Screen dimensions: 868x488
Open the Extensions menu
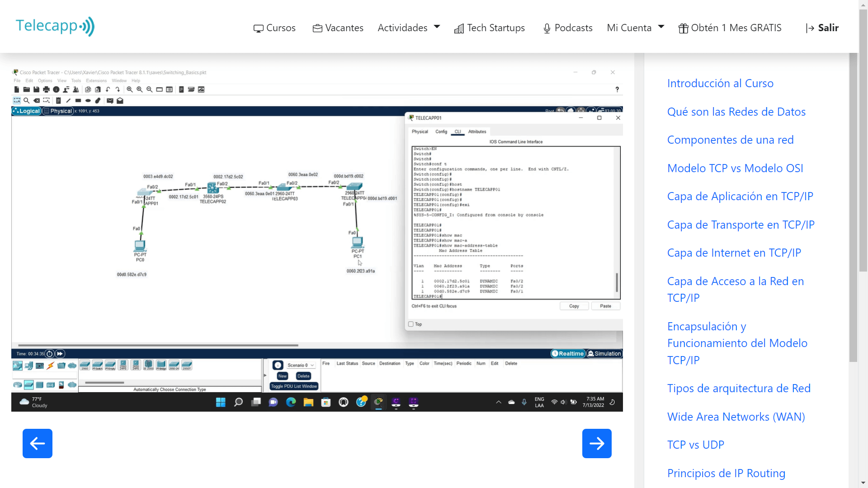pos(96,80)
